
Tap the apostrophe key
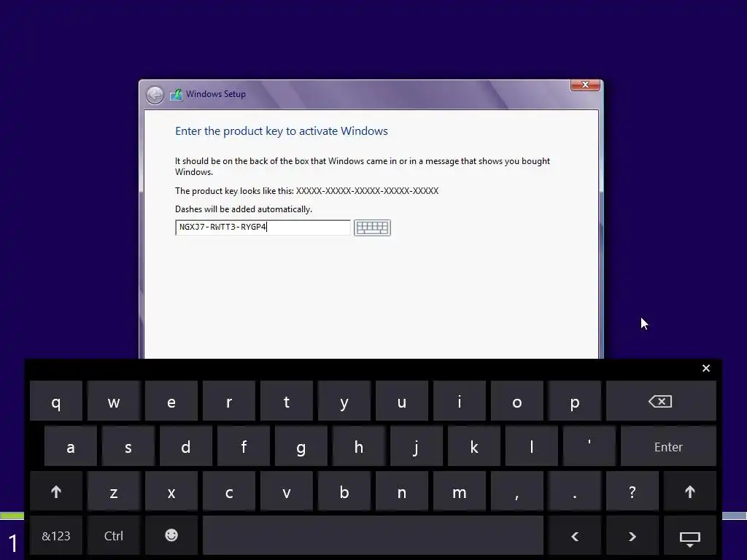tap(589, 447)
